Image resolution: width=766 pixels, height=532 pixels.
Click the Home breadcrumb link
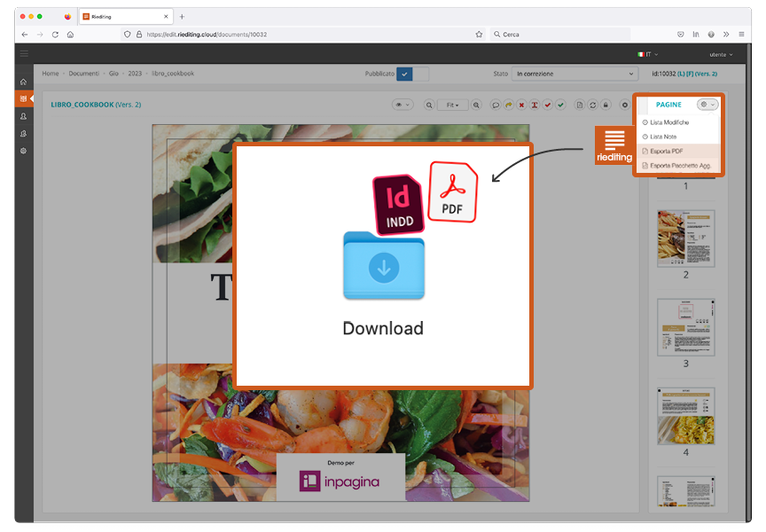coord(51,74)
